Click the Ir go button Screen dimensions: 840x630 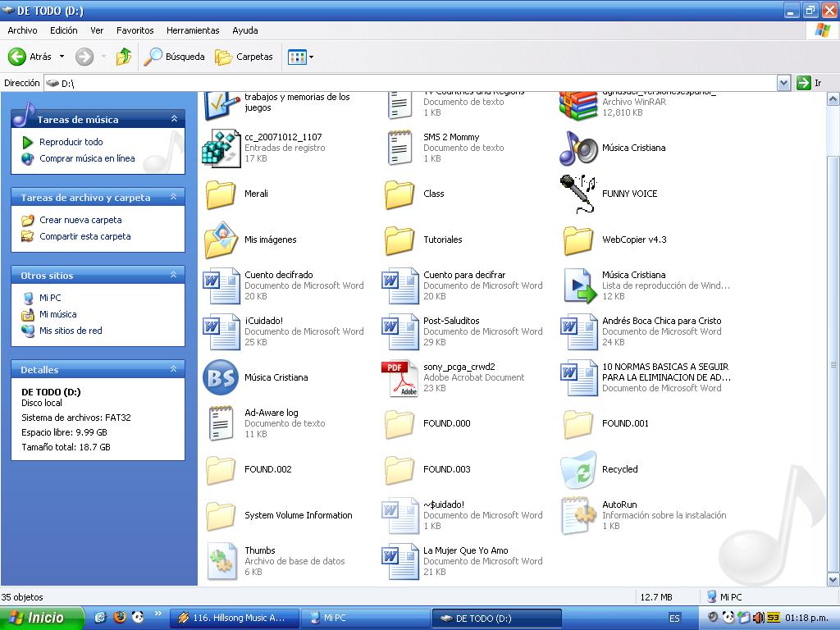pyautogui.click(x=810, y=83)
